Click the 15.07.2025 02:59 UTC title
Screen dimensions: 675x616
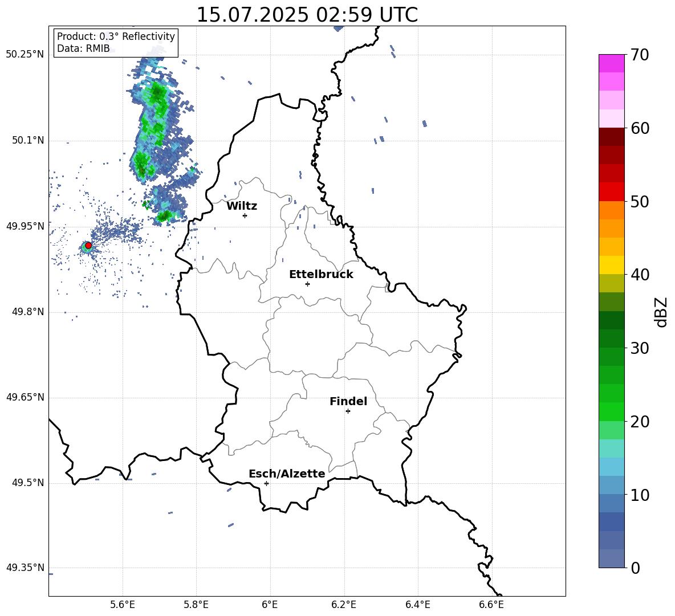coord(307,15)
